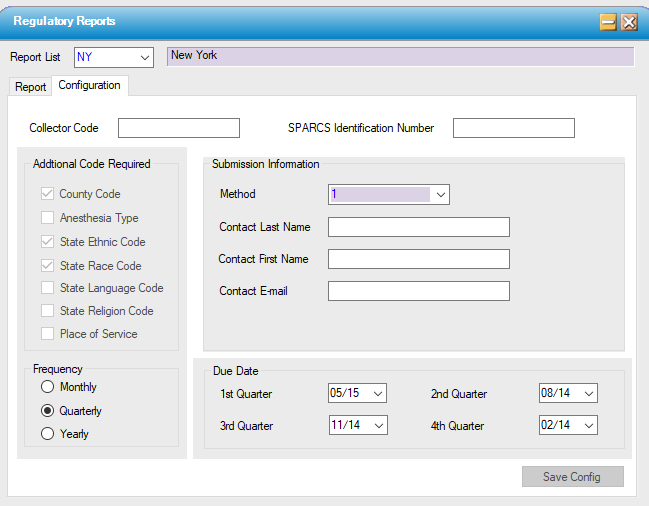Viewport: 649px width, 506px height.
Task: Select the Monthly frequency option
Action: 47,387
